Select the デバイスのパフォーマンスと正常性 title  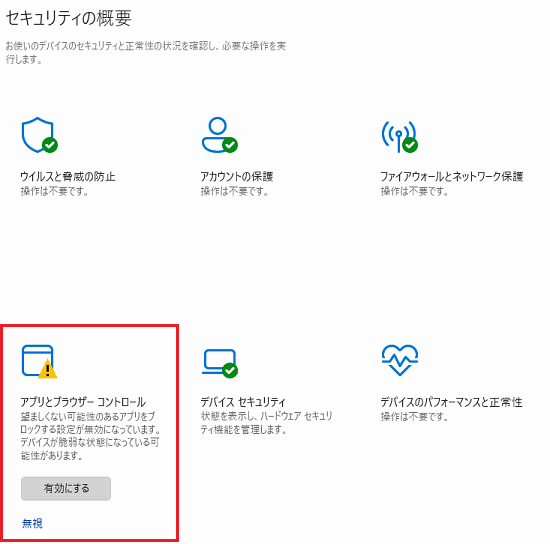tap(451, 402)
